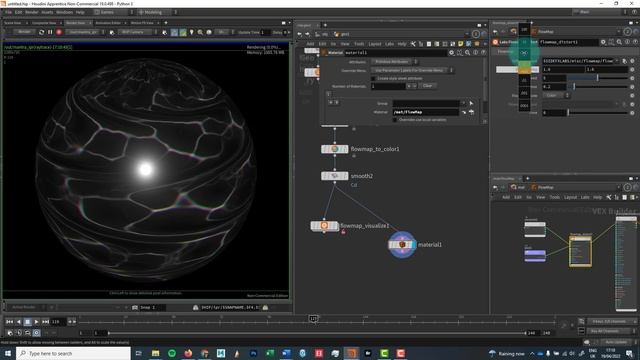
Task: Adjust the 0.2 value slider in flowmap parameters
Action: click(598, 87)
